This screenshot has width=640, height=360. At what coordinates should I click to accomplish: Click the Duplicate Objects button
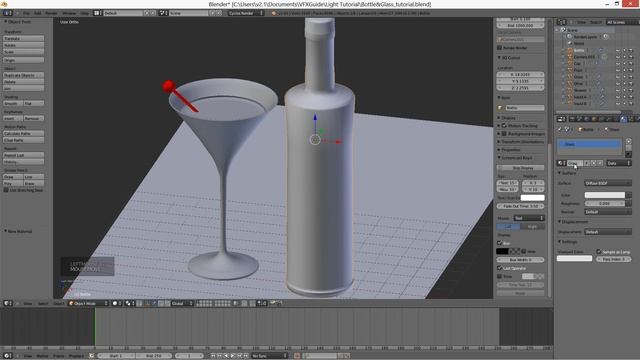click(24, 75)
